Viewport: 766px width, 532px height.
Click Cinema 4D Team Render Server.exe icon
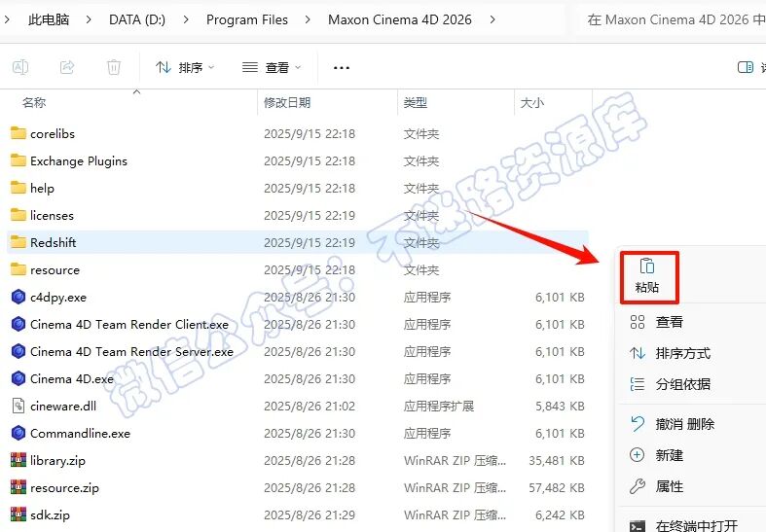(18, 351)
